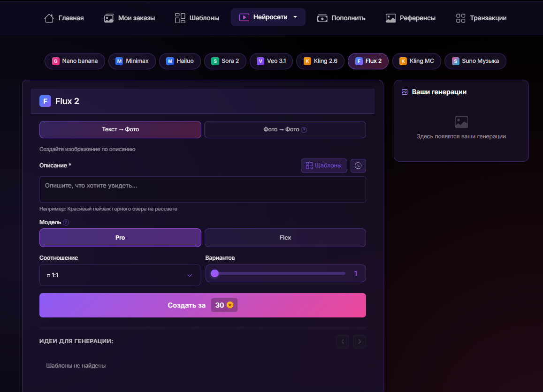Click the orange K icon on Kling 2.6

(x=307, y=61)
